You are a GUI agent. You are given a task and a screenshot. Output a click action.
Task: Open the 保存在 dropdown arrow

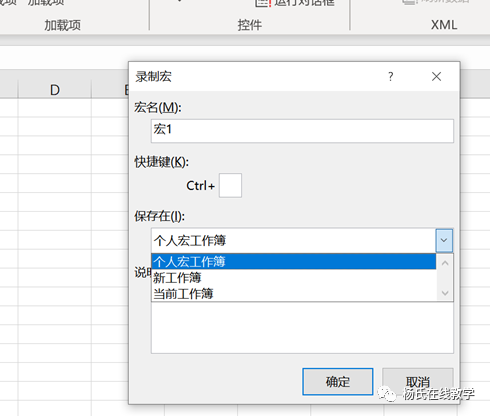coord(444,240)
